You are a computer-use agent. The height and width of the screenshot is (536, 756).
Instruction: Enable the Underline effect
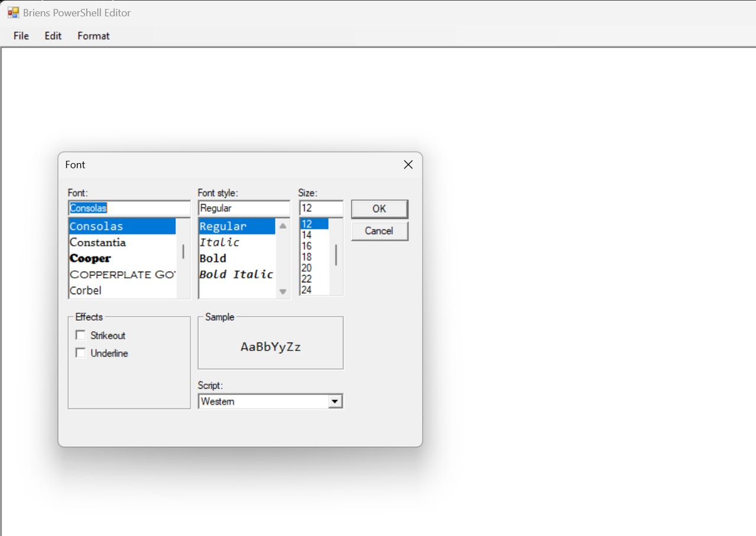click(x=80, y=353)
